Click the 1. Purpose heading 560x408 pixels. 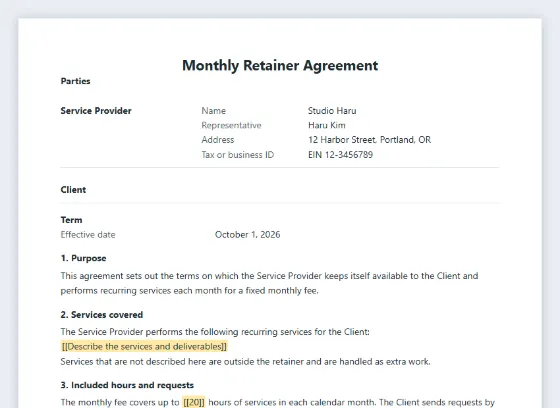pyautogui.click(x=84, y=258)
